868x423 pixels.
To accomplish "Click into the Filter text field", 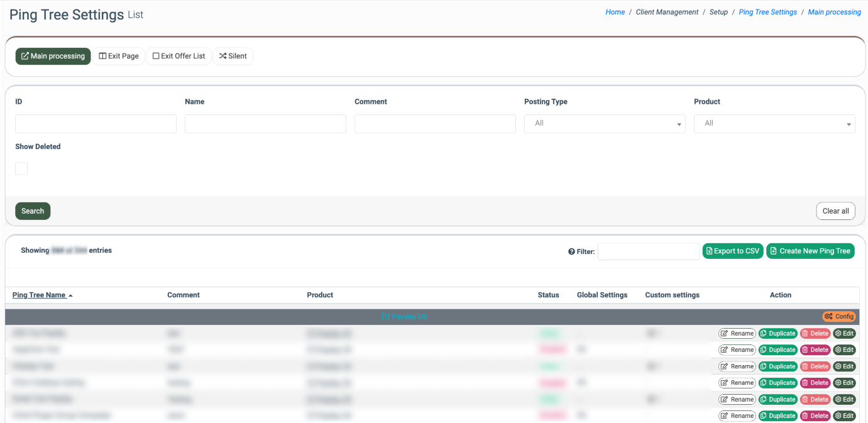I will coord(648,251).
